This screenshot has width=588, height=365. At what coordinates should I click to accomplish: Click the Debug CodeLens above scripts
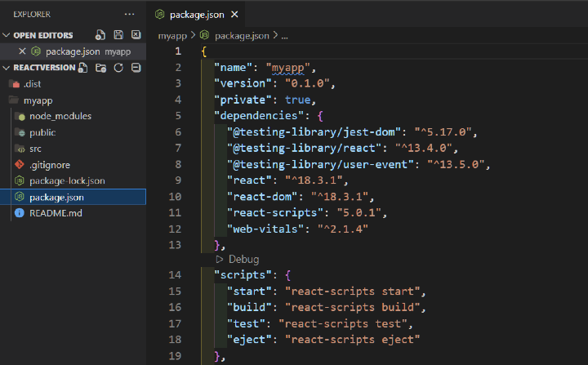[243, 259]
